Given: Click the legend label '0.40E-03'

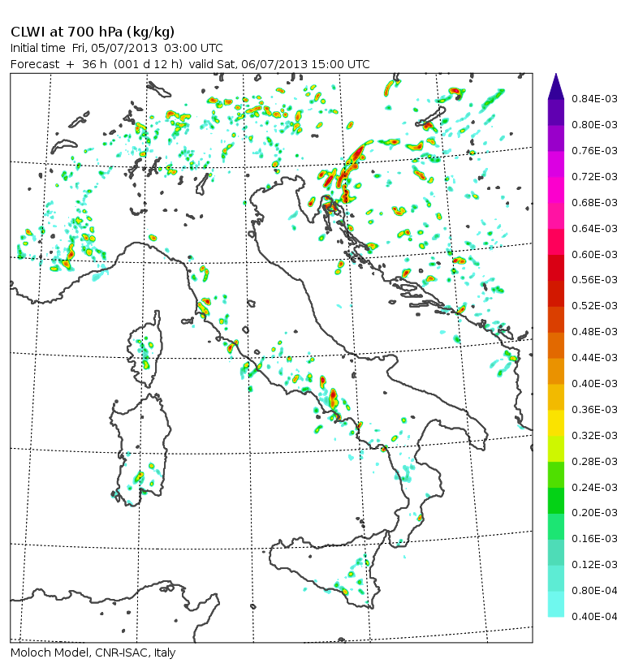Looking at the screenshot, I should coord(594,384).
